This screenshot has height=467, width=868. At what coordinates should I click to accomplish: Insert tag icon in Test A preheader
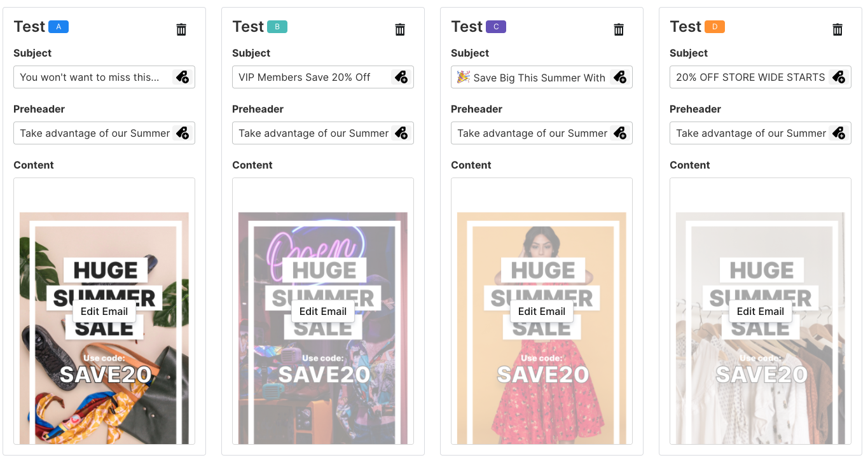183,133
